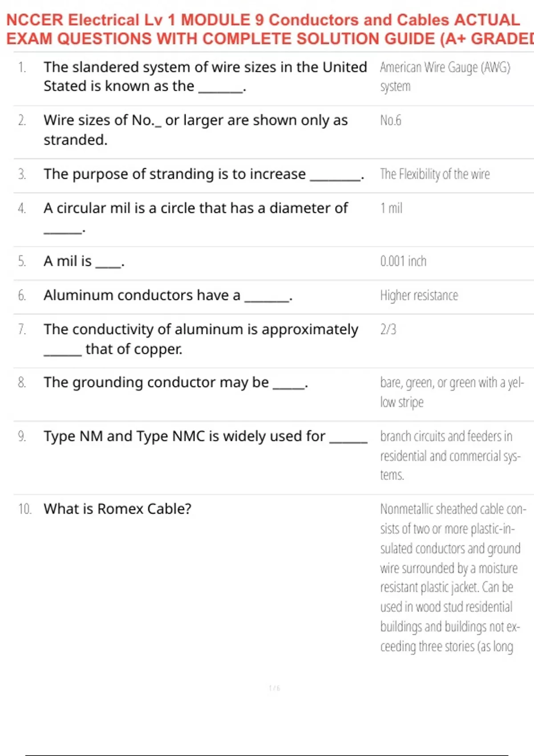Click the Type NM and NMC question
This screenshot has height=756, width=534.
[x=205, y=437]
